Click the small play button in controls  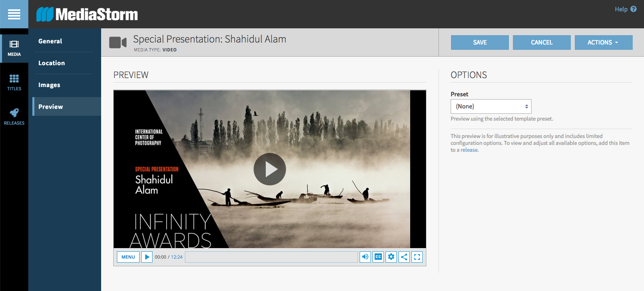point(147,257)
